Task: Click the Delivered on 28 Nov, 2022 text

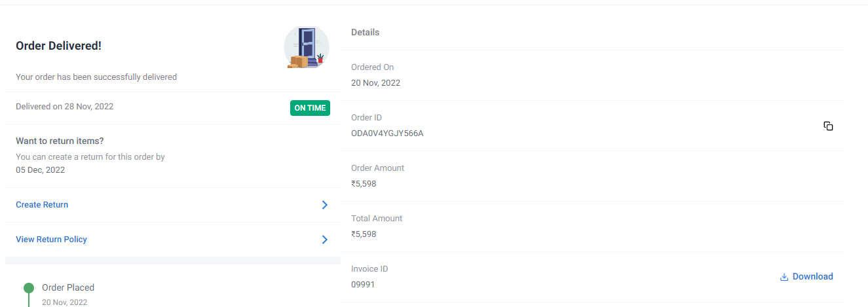Action: point(64,106)
